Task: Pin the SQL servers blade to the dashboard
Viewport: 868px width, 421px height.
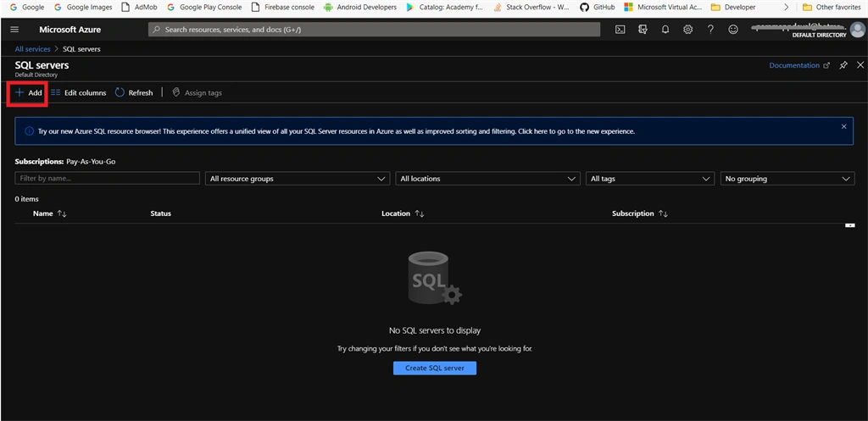Action: 843,65
